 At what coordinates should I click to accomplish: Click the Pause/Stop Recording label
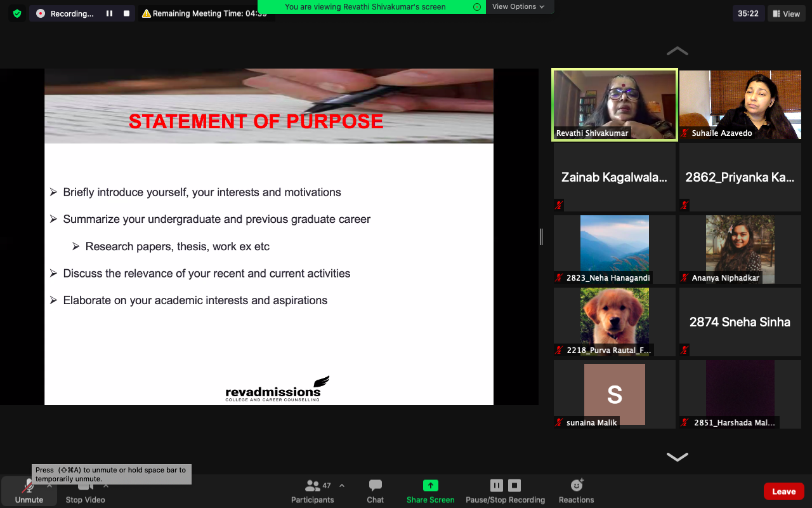(505, 500)
